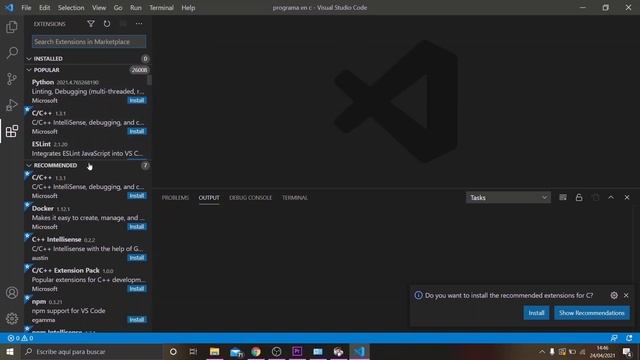The image size is (640, 360).
Task: Open the Source Control view
Action: pyautogui.click(x=12, y=79)
